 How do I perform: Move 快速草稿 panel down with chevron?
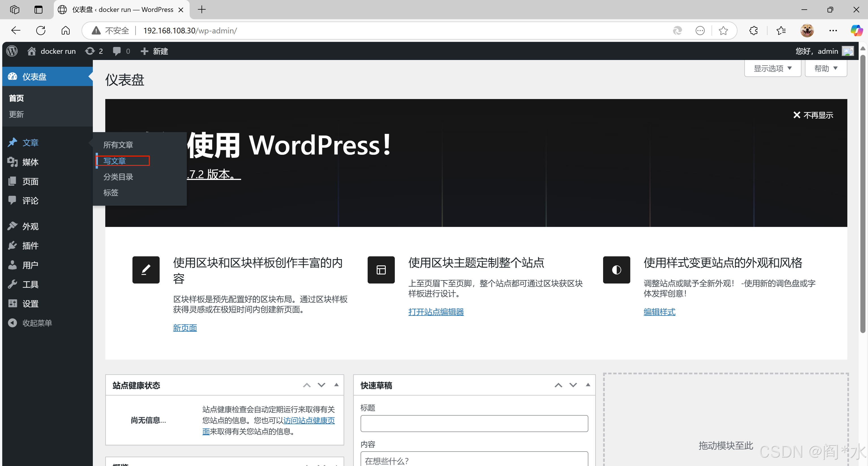pos(573,385)
